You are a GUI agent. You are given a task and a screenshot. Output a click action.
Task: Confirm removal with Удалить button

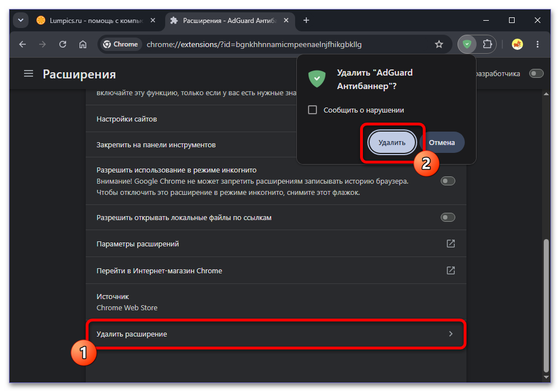(392, 142)
